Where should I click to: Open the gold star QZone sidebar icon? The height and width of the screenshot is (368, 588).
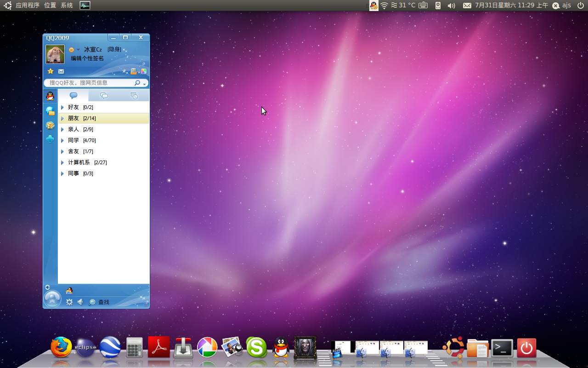tap(50, 125)
